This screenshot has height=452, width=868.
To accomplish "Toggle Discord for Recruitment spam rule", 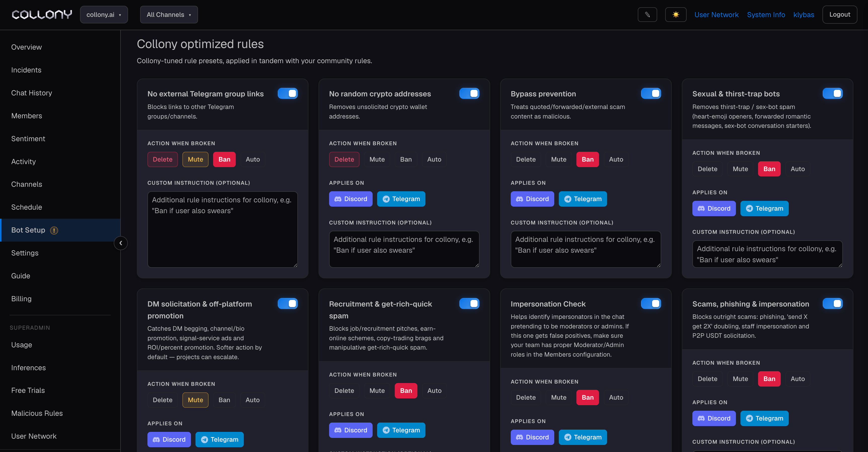I will click(351, 430).
